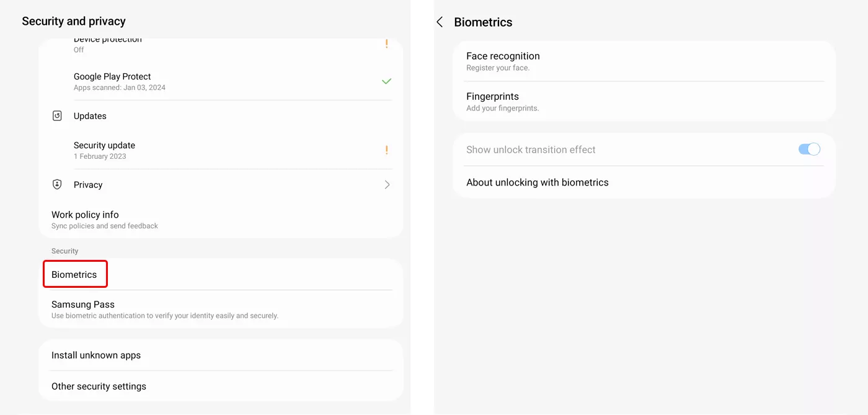The height and width of the screenshot is (415, 868).
Task: Click the green Google Play Protect checkmark
Action: pos(386,81)
